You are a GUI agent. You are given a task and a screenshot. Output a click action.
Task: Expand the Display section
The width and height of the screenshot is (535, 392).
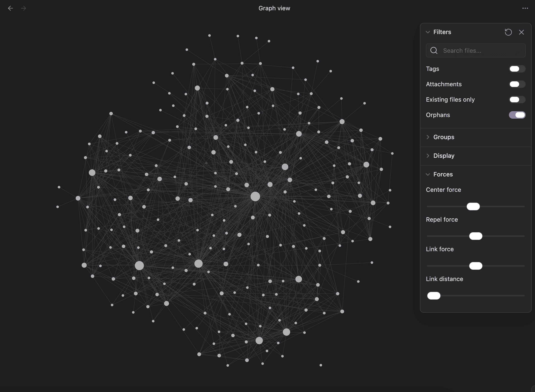click(443, 156)
